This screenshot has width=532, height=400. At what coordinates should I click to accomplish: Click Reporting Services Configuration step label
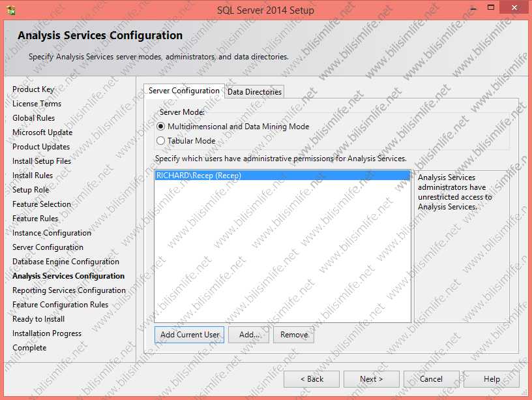69,290
